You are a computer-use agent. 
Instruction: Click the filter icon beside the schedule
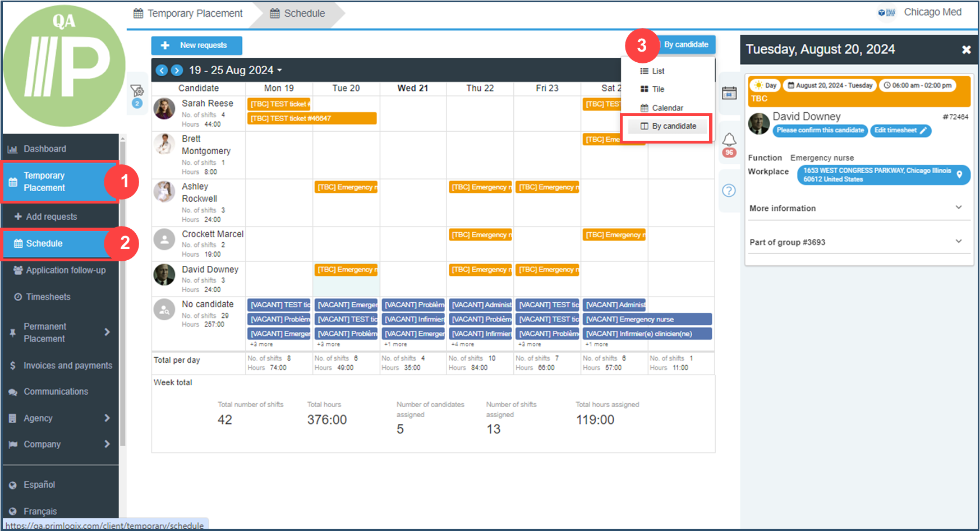137,91
